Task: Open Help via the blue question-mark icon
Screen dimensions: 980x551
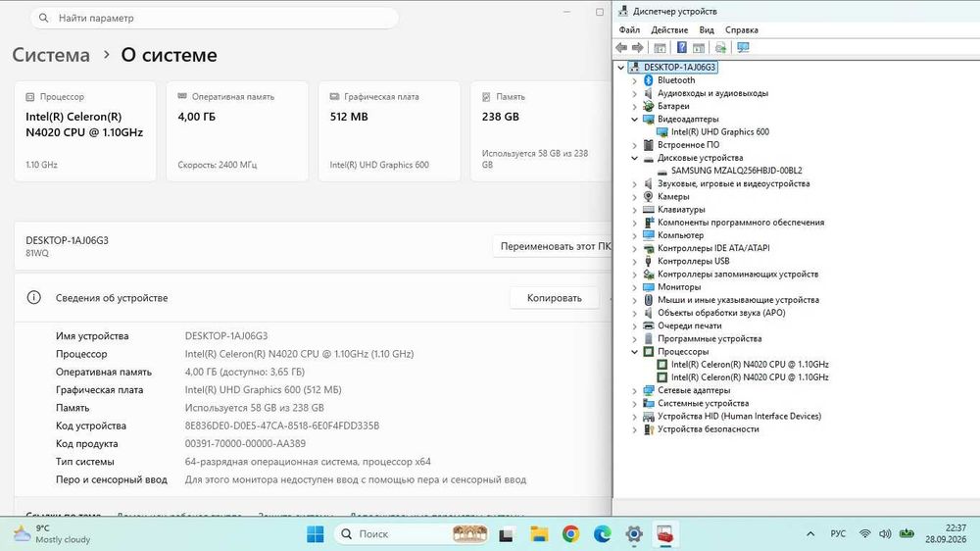Action: coord(682,47)
